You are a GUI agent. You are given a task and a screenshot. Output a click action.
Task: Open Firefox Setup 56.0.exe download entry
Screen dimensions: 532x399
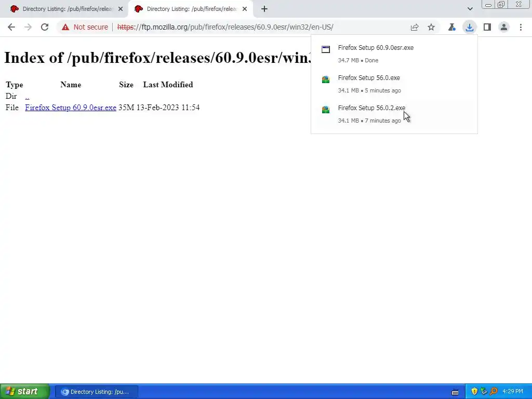point(394,84)
